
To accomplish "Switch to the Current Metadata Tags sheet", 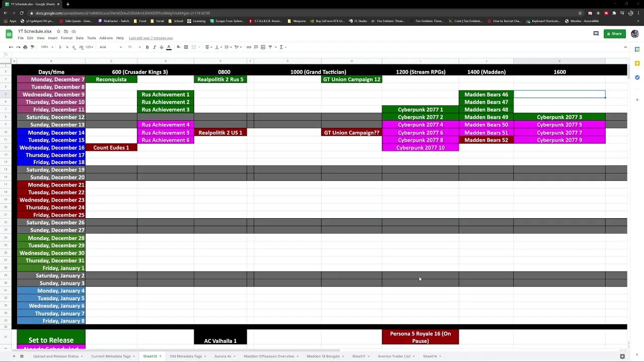I will pyautogui.click(x=111, y=356).
